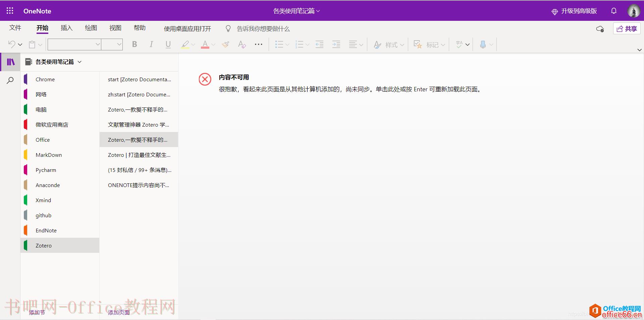
Task: Open the Zotero | 打造最佳文献生 page
Action: point(139,155)
